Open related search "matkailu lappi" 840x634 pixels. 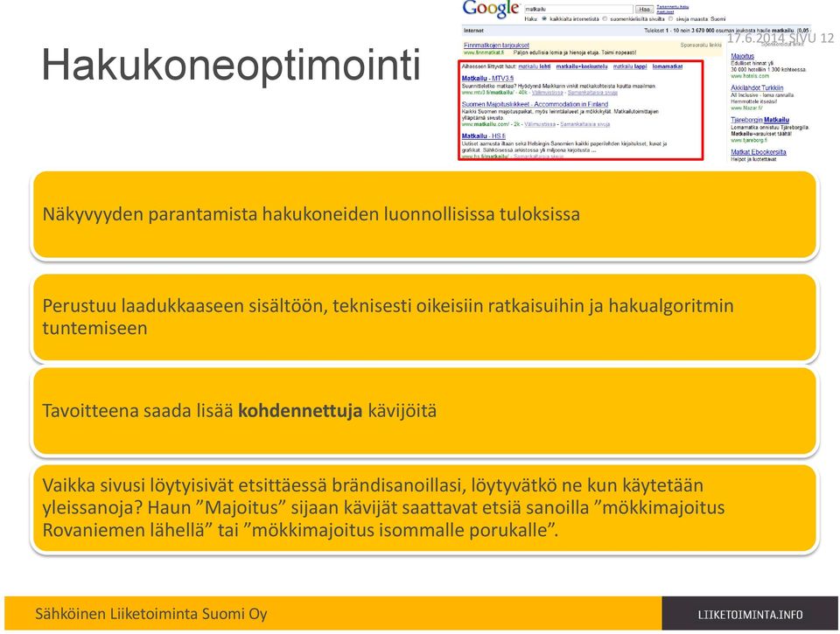630,66
